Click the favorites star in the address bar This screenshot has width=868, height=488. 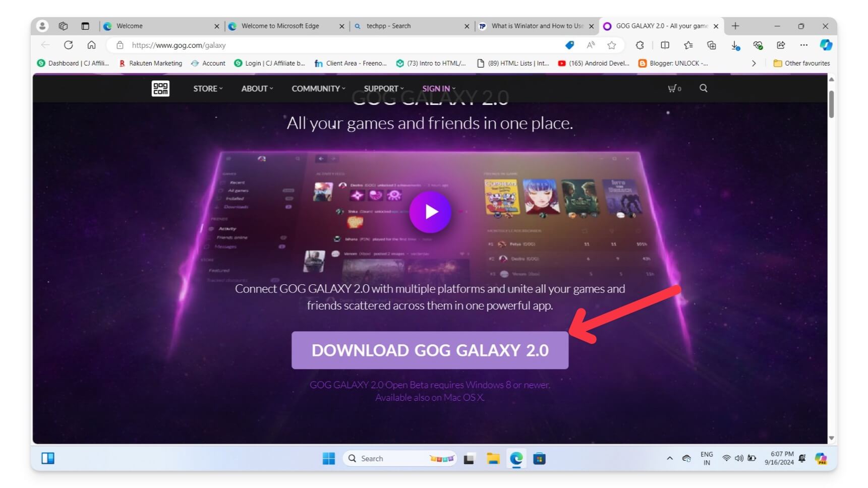pos(611,45)
